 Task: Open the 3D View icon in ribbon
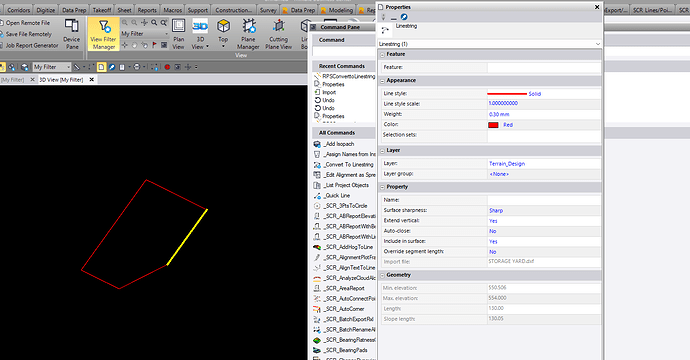tap(200, 26)
